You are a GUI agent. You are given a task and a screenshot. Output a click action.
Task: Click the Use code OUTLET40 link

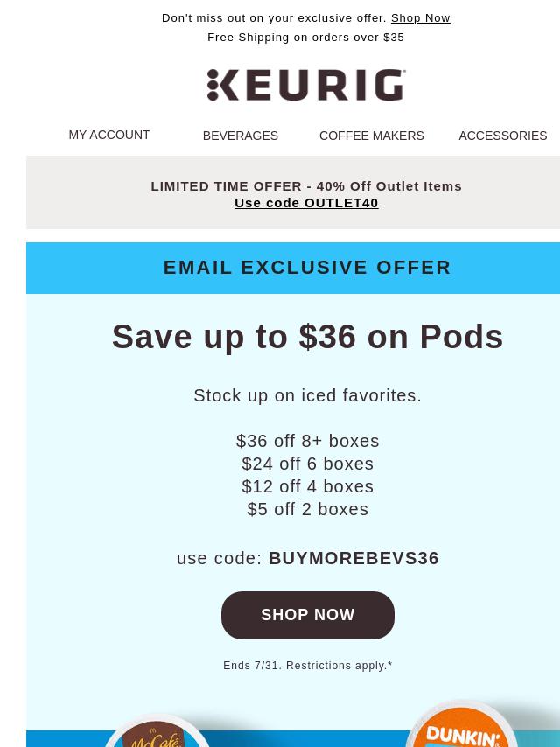(306, 203)
